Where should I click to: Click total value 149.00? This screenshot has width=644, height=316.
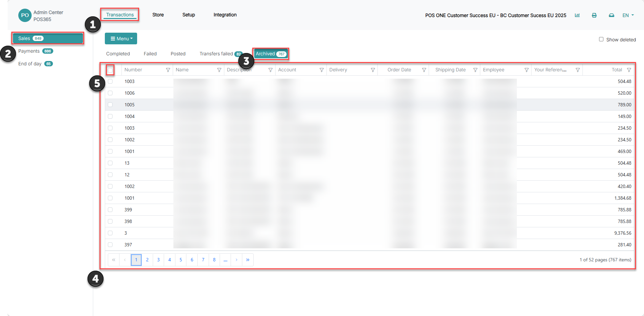[x=625, y=116]
